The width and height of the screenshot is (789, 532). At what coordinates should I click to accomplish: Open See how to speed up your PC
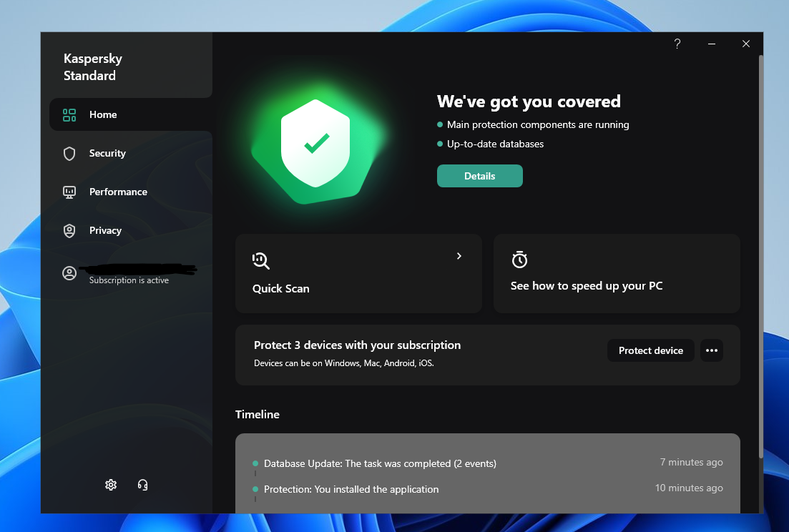click(x=617, y=274)
